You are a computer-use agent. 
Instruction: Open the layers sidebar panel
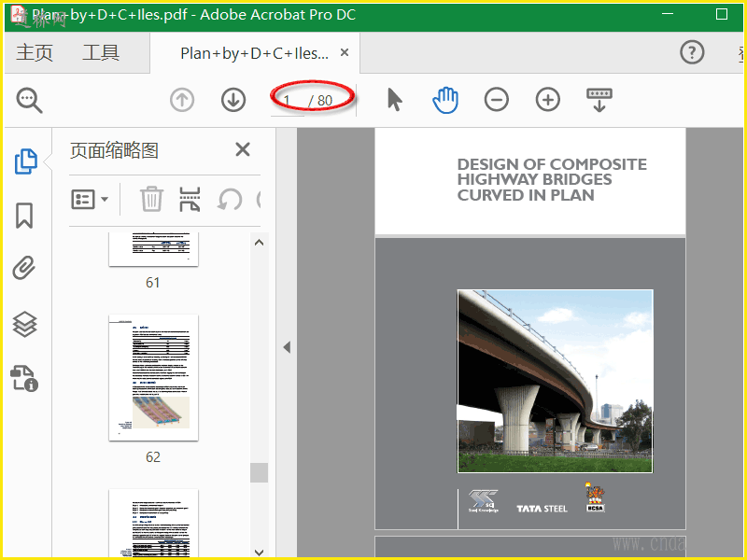tap(24, 324)
